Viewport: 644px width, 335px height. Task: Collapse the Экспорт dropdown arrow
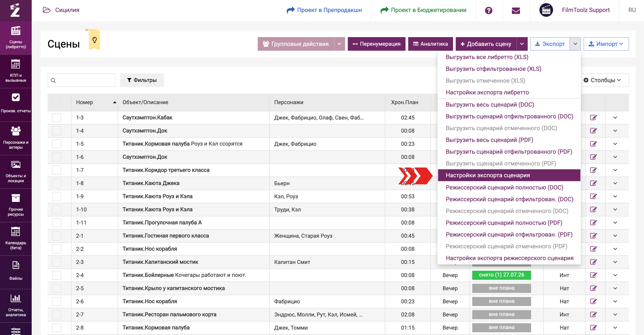[x=575, y=44]
